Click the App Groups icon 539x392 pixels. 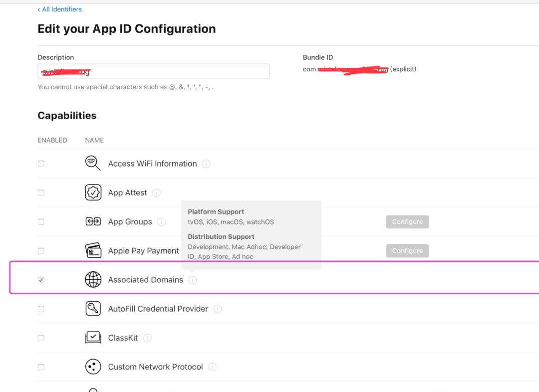point(93,222)
